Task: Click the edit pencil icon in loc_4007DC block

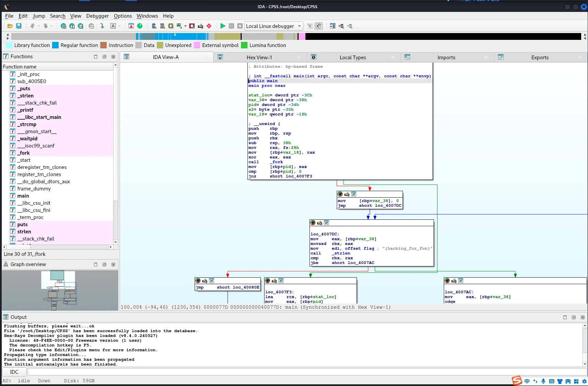Action: coord(319,223)
